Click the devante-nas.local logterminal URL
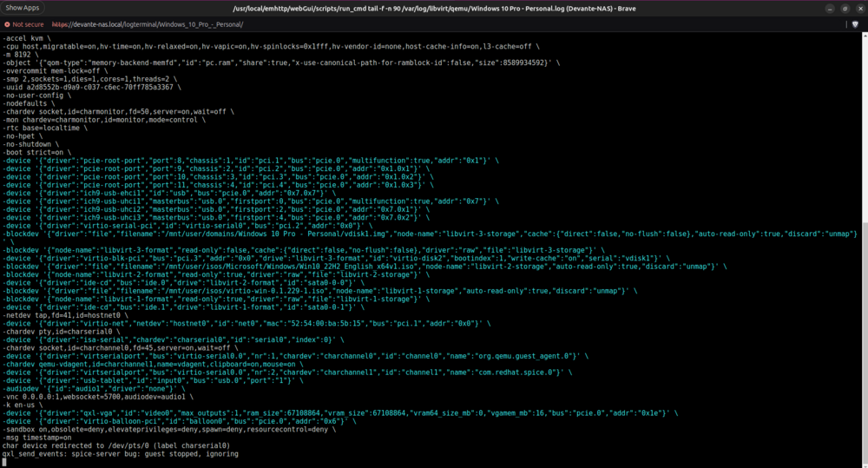The width and height of the screenshot is (868, 468). [148, 24]
